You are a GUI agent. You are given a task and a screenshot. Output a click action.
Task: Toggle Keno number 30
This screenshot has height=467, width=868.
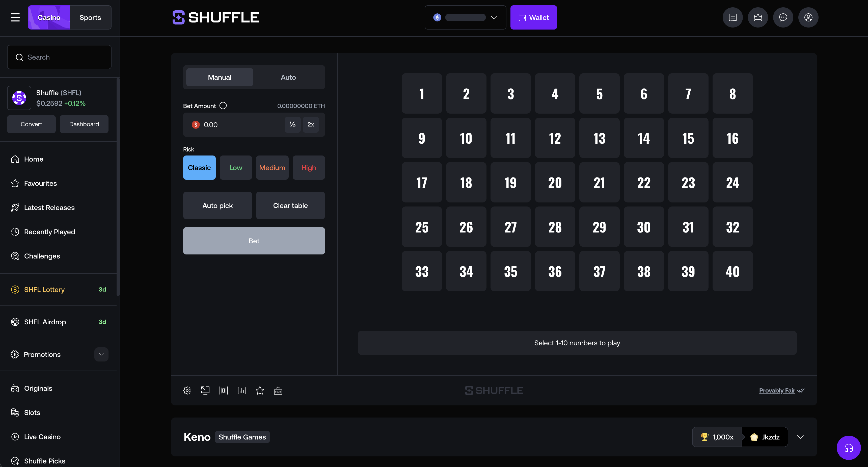(644, 227)
